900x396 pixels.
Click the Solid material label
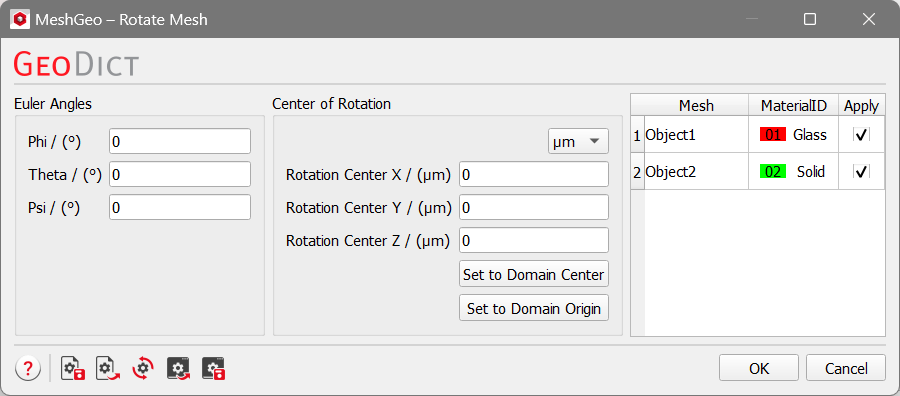pyautogui.click(x=810, y=172)
